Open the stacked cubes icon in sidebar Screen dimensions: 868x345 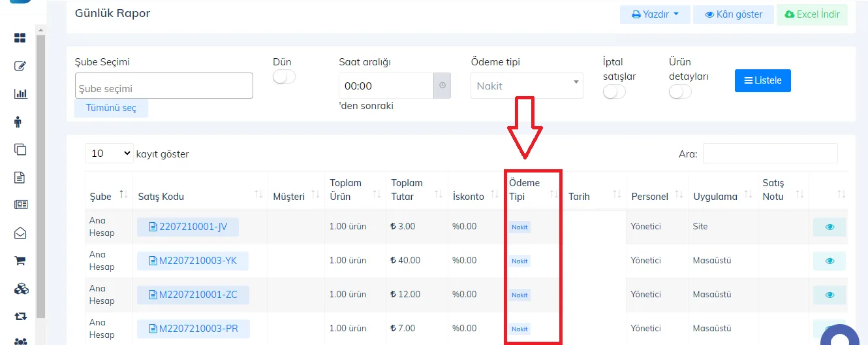tap(20, 288)
